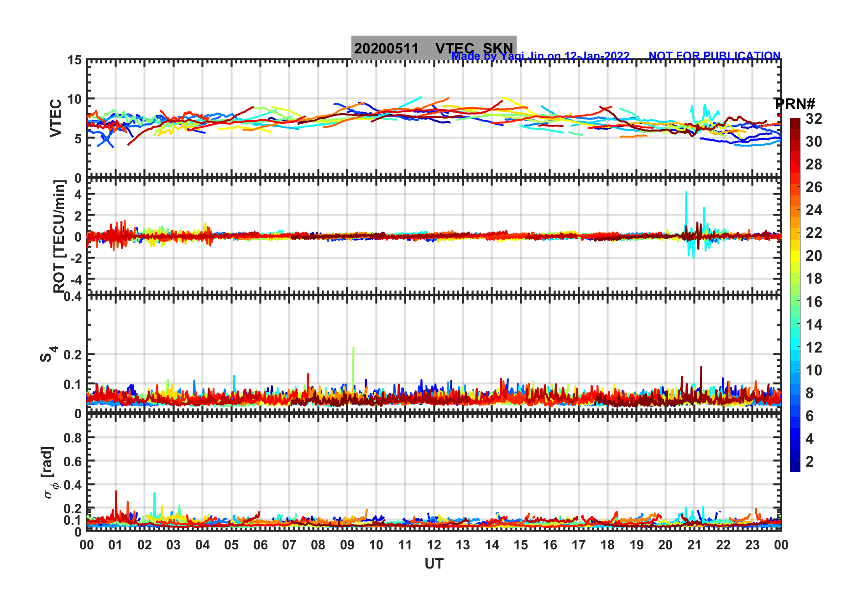Click the VTEC axis tick value '5'
This screenshot has height=590, width=868.
78,139
